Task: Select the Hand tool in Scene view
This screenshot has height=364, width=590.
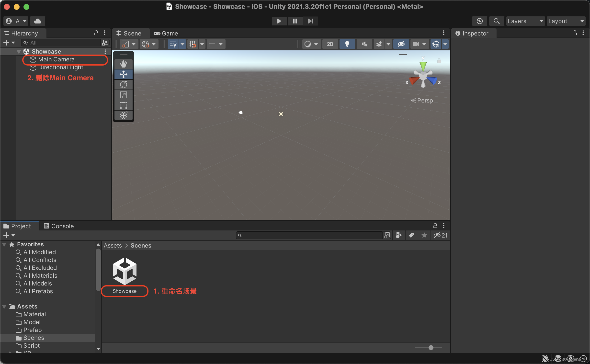Action: [x=124, y=64]
